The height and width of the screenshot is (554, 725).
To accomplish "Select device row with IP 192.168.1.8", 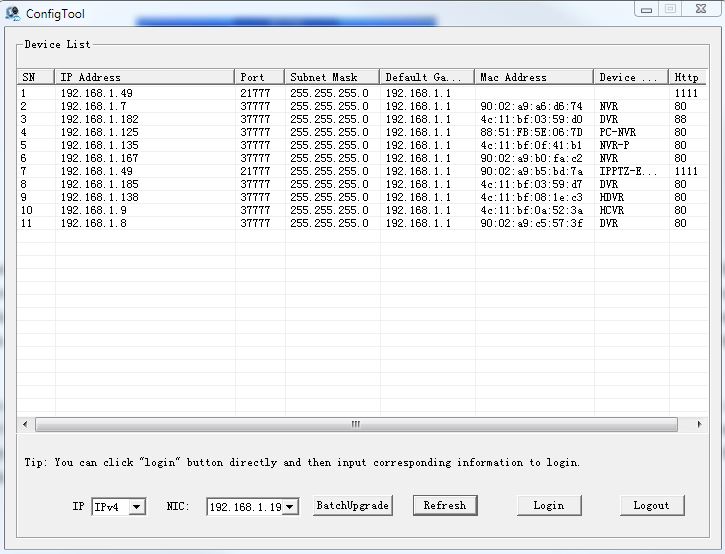I will (x=362, y=223).
